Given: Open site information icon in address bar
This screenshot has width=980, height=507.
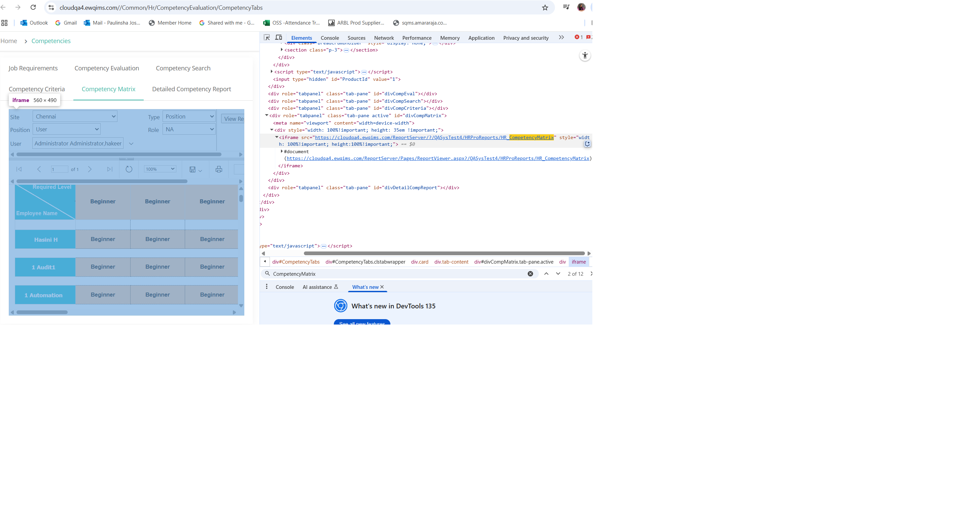Looking at the screenshot, I should pyautogui.click(x=51, y=7).
